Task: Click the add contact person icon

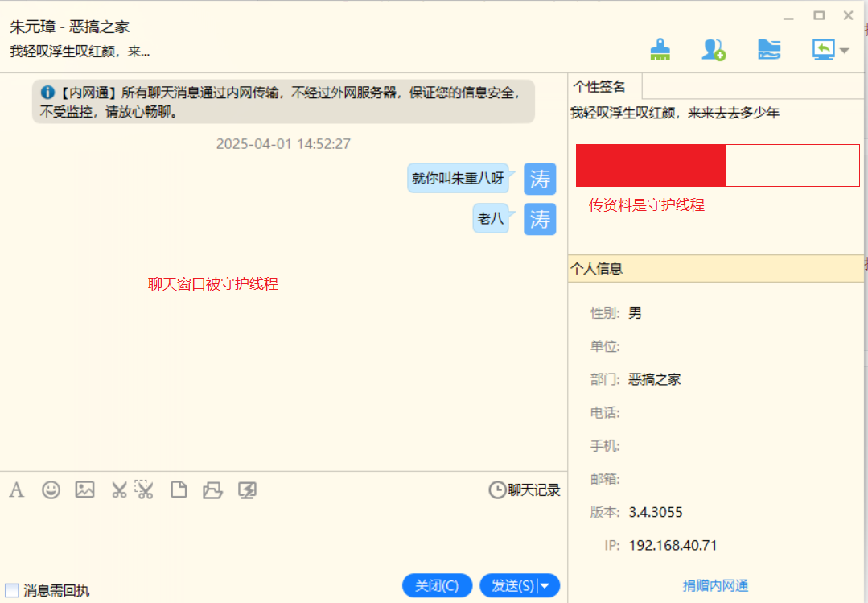Action: coord(714,50)
